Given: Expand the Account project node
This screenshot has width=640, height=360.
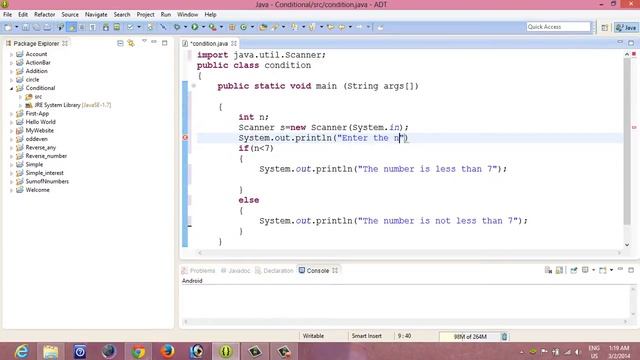Looking at the screenshot, I should click(11, 54).
